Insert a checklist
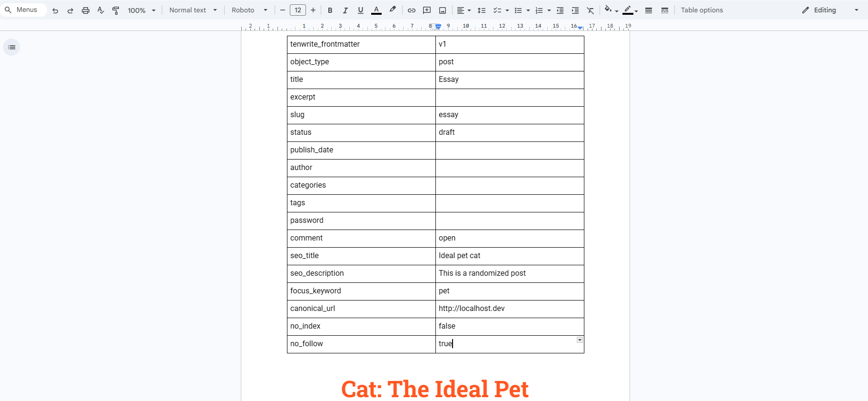This screenshot has width=868, height=401. [497, 10]
